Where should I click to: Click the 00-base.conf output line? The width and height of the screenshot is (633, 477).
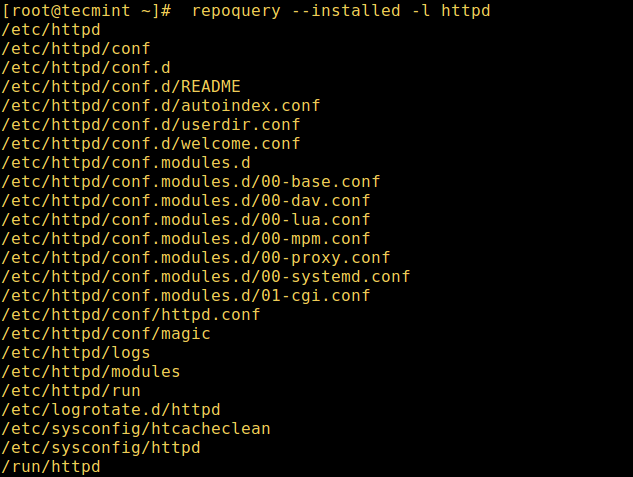tap(191, 182)
